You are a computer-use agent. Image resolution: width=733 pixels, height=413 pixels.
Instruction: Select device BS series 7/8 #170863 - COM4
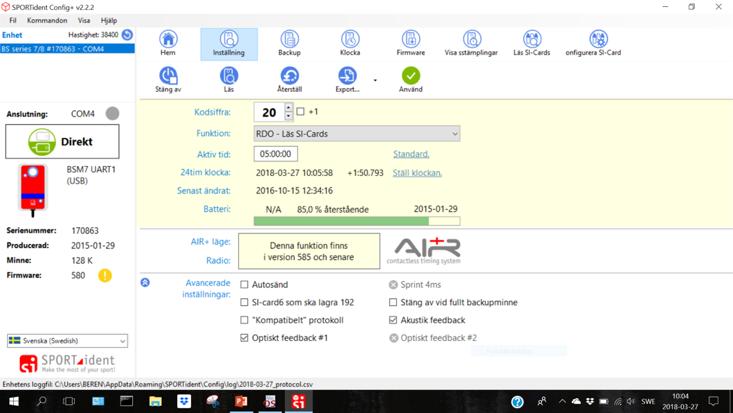(67, 49)
